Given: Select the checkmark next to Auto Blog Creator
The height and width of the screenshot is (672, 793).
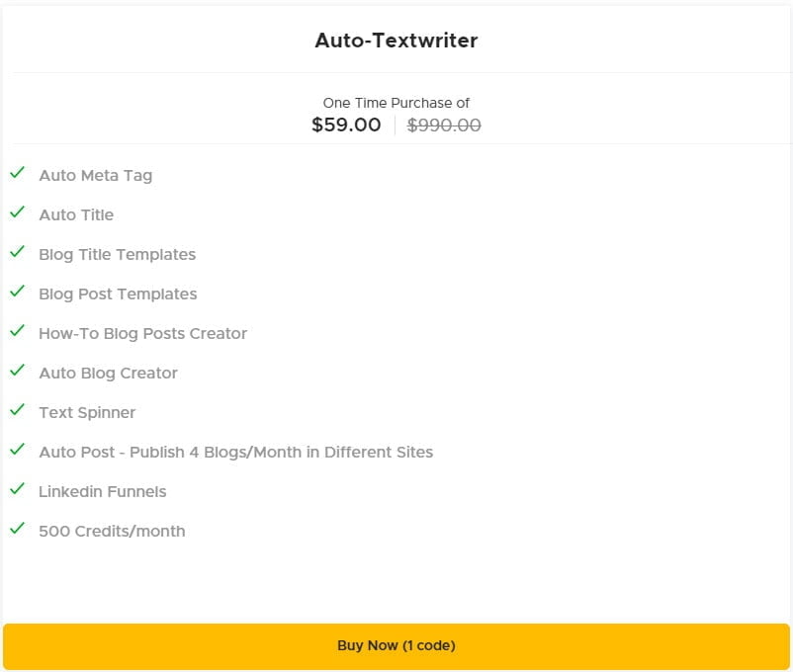Looking at the screenshot, I should point(17,370).
